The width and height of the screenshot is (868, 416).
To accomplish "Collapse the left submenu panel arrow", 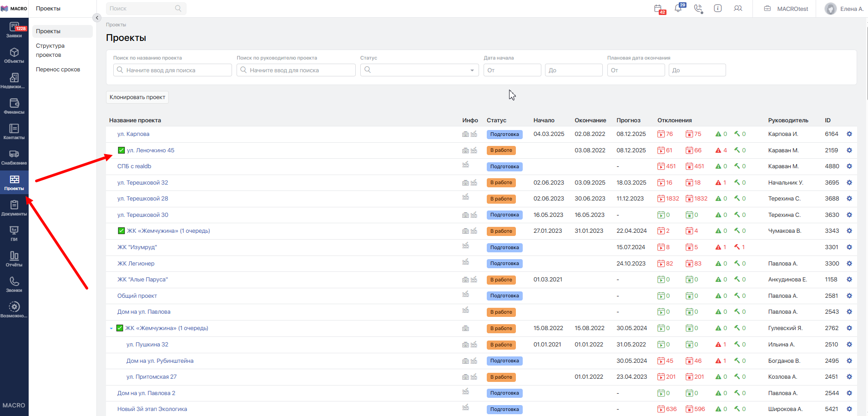I will tap(96, 18).
